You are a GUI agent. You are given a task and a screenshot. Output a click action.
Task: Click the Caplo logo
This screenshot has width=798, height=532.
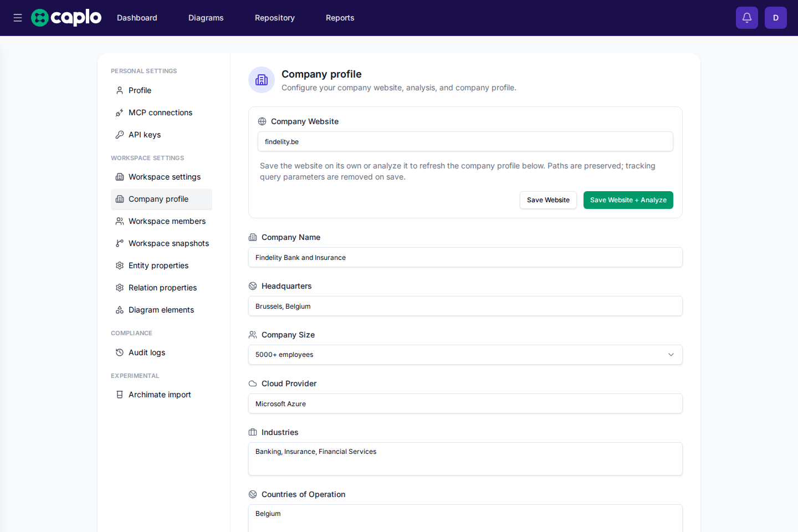[66, 18]
